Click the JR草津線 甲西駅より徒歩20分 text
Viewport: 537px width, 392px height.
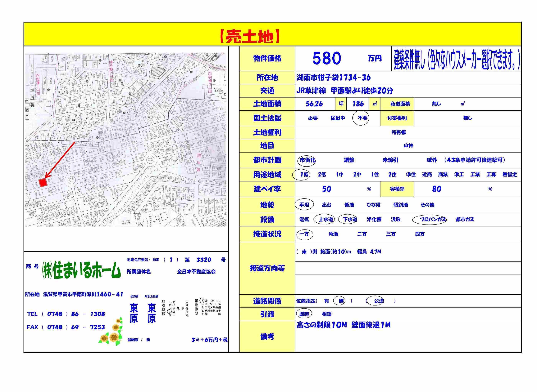(x=345, y=91)
